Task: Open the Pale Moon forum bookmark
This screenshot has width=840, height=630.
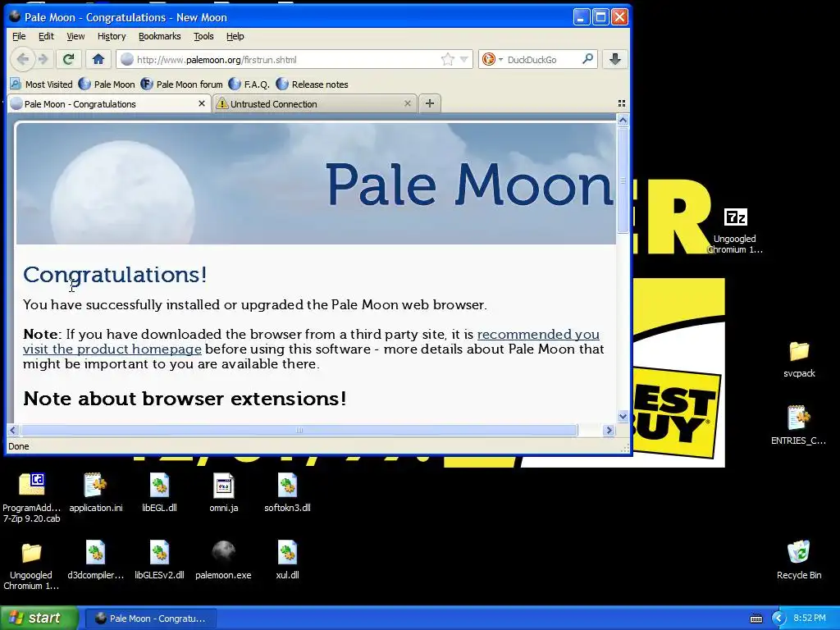Action: [181, 84]
